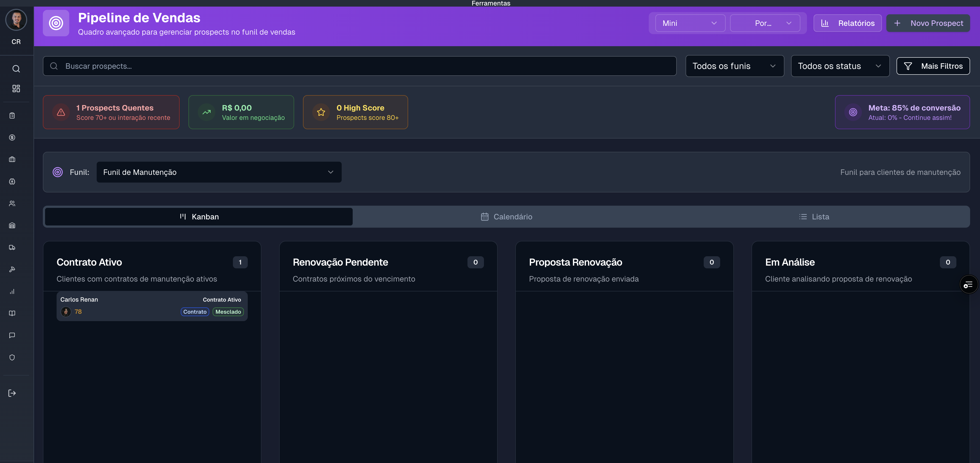Switch to the Calendário view tab

click(506, 217)
